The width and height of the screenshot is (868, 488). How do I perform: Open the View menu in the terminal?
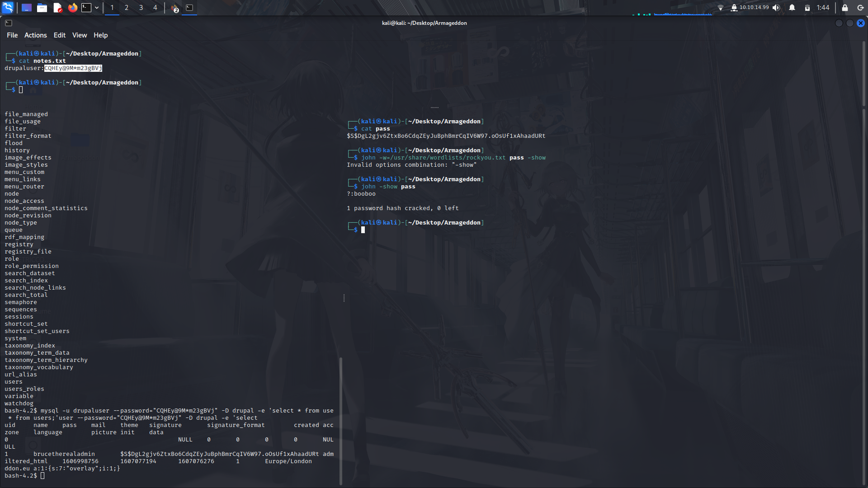point(79,35)
